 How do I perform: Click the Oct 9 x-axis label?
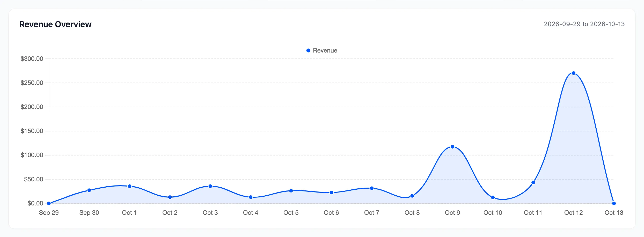click(452, 213)
